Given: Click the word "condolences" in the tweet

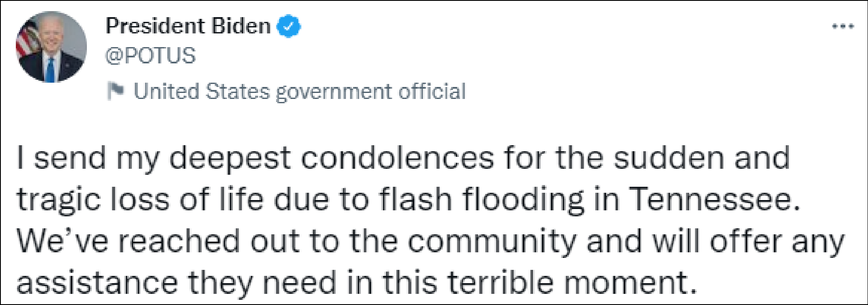Looking at the screenshot, I should point(397,158).
